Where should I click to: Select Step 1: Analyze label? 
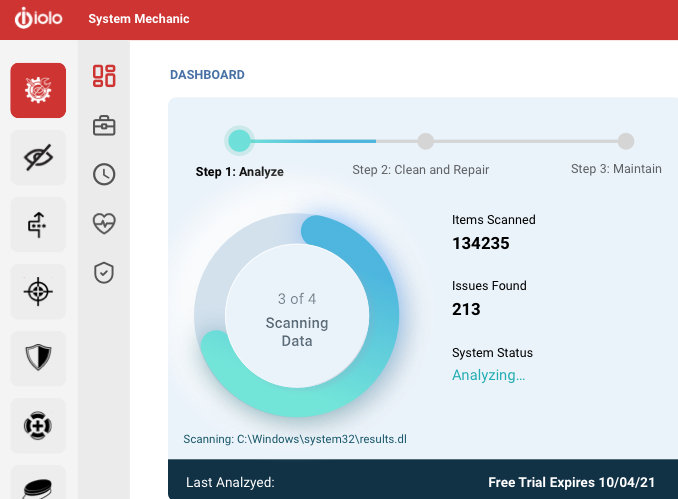240,172
